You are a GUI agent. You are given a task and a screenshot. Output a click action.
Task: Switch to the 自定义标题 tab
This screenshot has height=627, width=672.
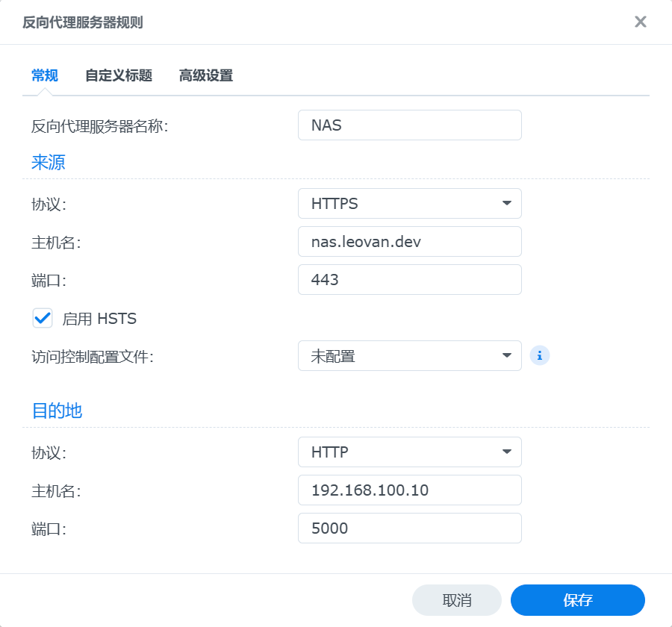coord(118,75)
